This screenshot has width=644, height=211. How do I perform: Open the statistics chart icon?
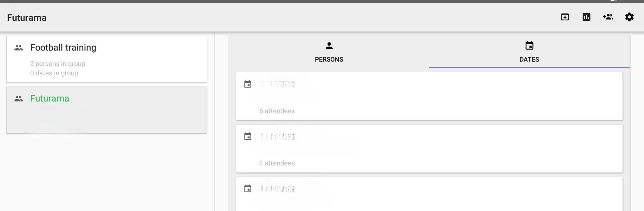pyautogui.click(x=586, y=17)
